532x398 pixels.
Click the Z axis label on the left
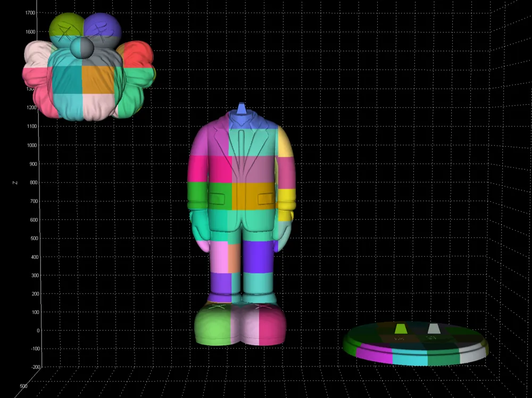[15, 182]
